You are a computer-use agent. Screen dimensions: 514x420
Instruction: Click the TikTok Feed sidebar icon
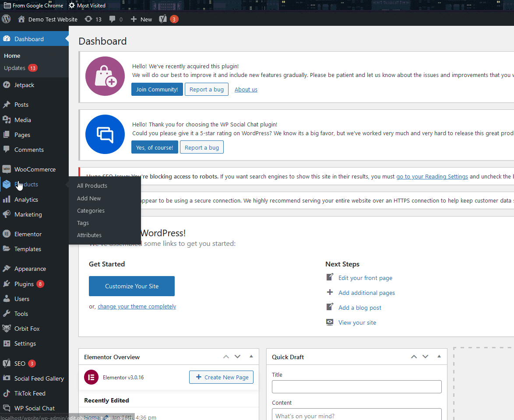point(6,393)
